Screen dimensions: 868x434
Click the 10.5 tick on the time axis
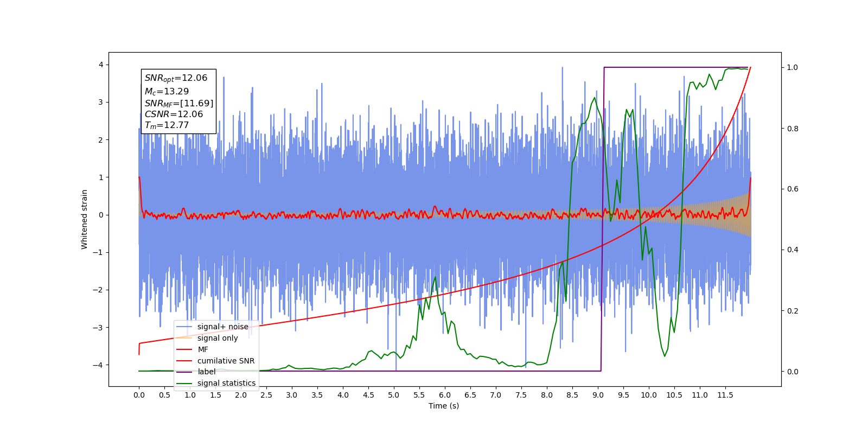click(674, 395)
